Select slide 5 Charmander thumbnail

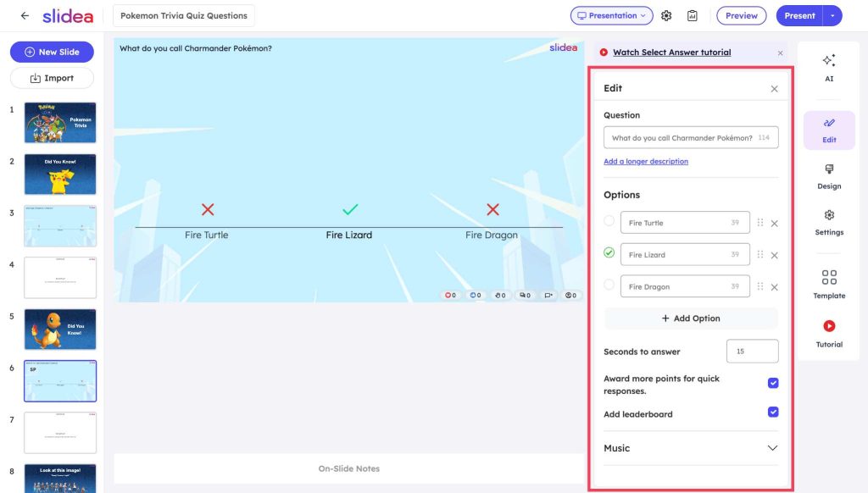coord(60,330)
